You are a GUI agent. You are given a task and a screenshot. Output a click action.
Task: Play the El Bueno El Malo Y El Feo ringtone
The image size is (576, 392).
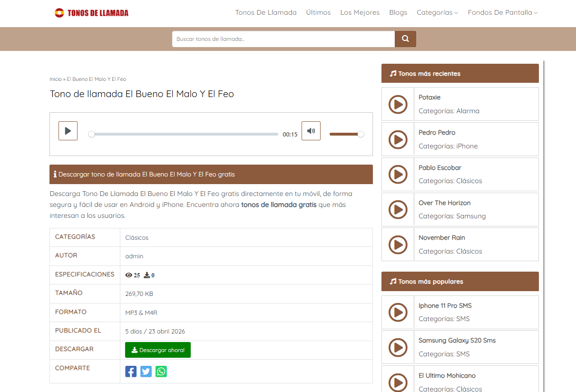click(x=68, y=131)
